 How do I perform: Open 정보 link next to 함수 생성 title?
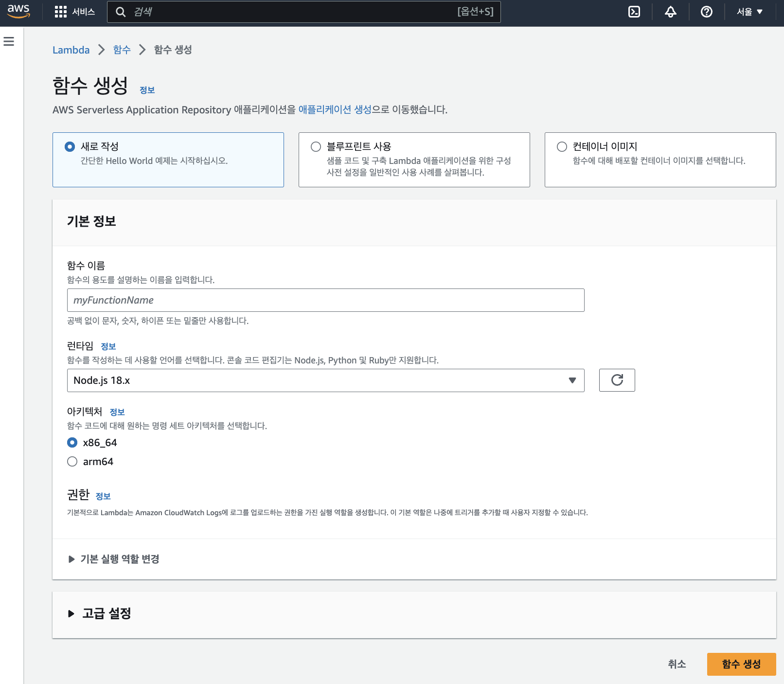pos(147,90)
